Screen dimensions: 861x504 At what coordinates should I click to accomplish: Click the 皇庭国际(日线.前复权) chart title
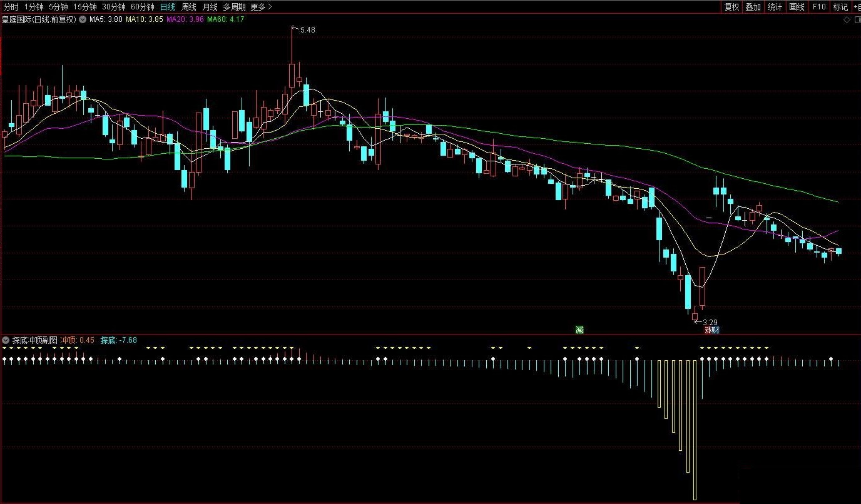39,19
